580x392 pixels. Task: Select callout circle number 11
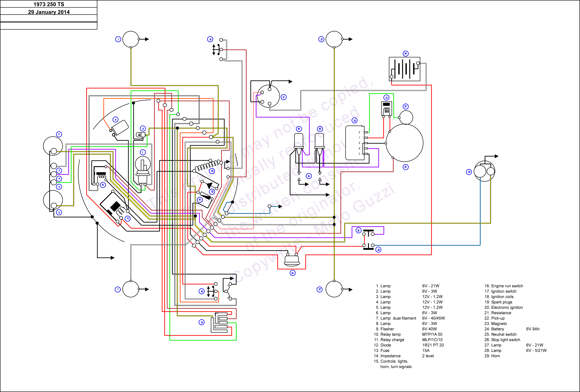(x=128, y=219)
